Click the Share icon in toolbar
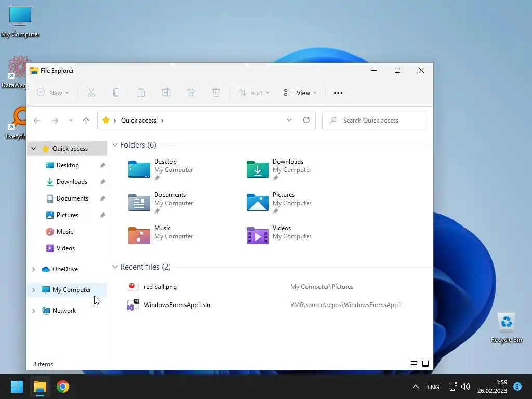 point(191,92)
